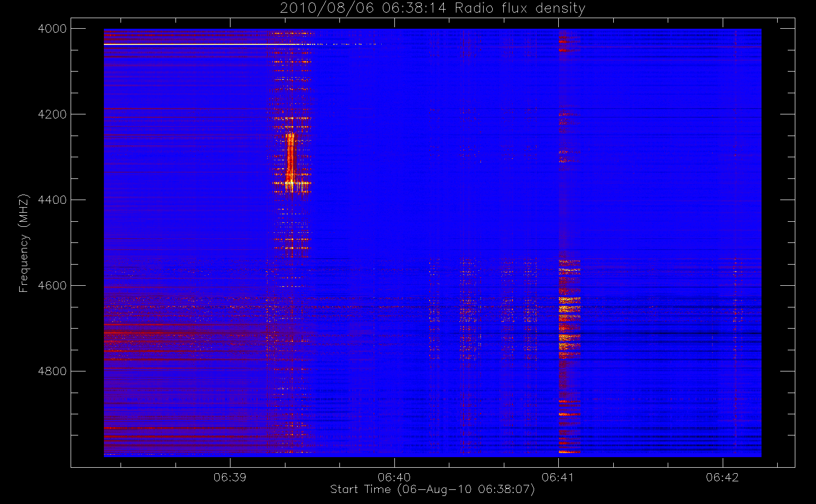Click the bright vertical burst near 4300 MHz

point(290,160)
